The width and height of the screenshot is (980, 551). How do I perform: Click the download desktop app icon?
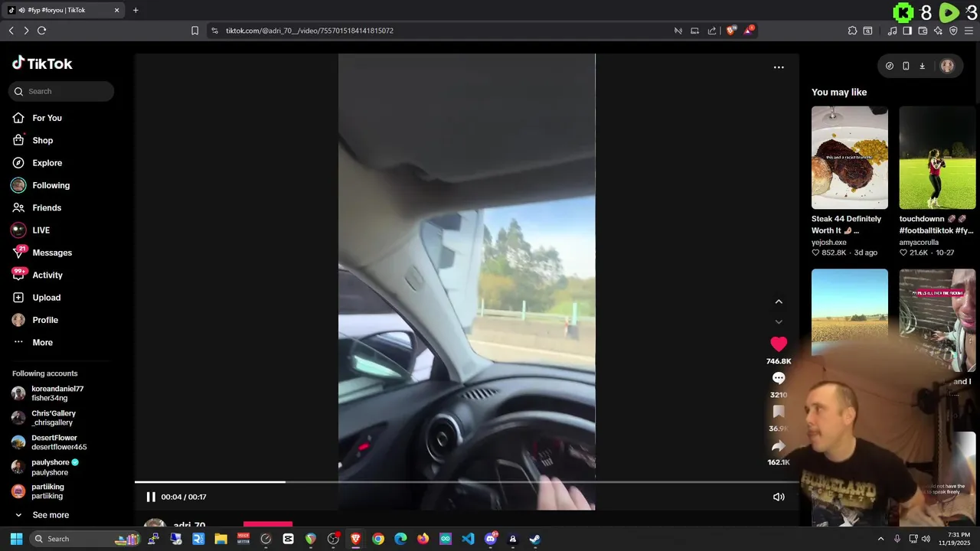pyautogui.click(x=922, y=66)
